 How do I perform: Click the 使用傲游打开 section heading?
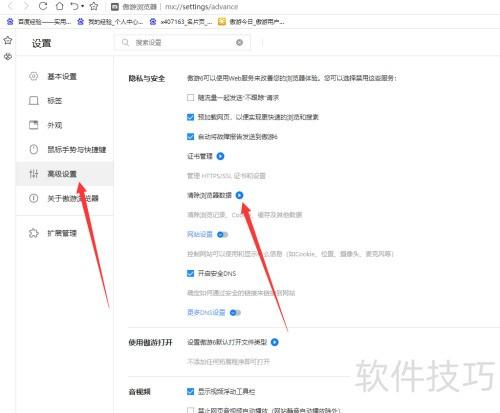(x=150, y=342)
